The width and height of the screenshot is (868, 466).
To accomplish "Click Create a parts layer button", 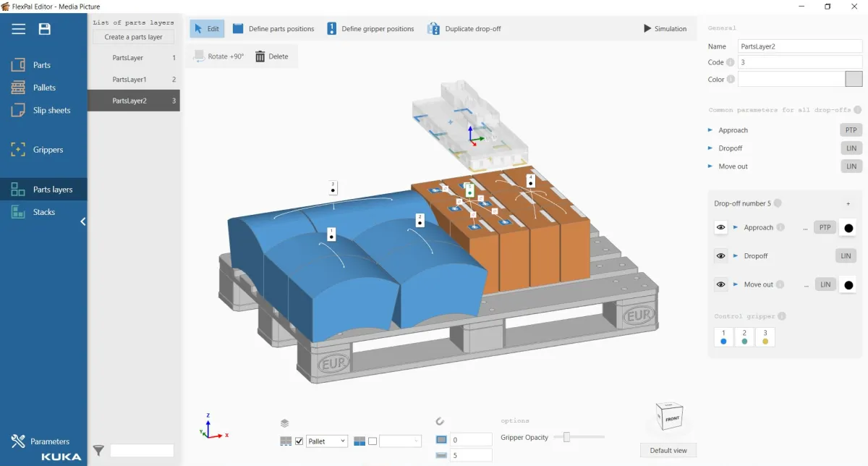I will pos(133,37).
